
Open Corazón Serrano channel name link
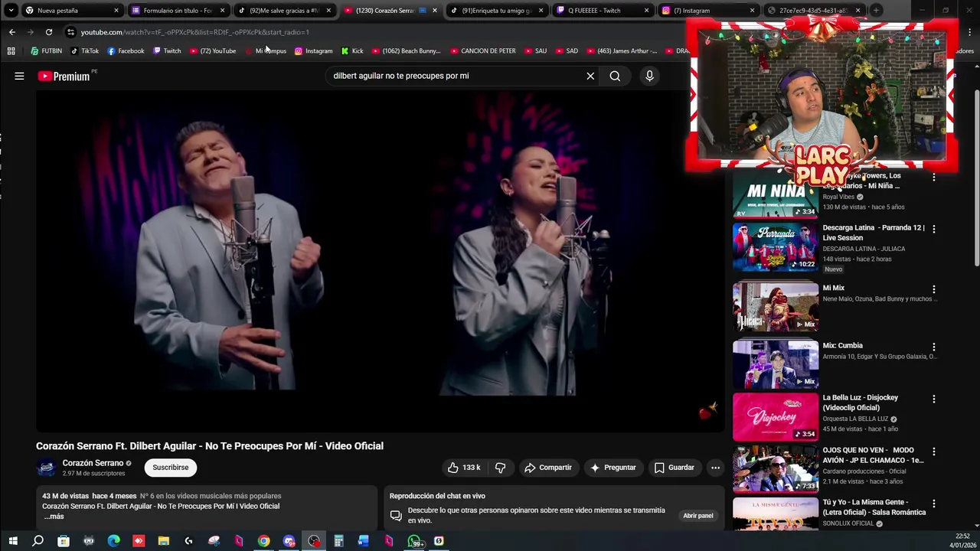[x=93, y=463]
